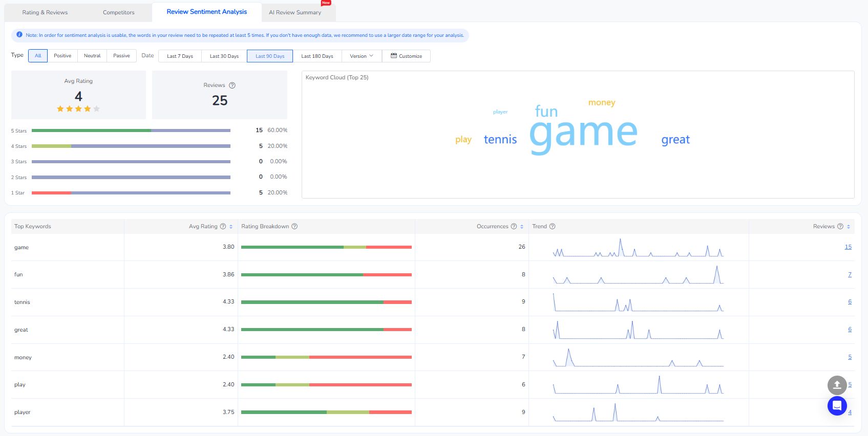Click the Trend column help icon
Image resolution: width=868 pixels, height=436 pixels.
click(552, 226)
